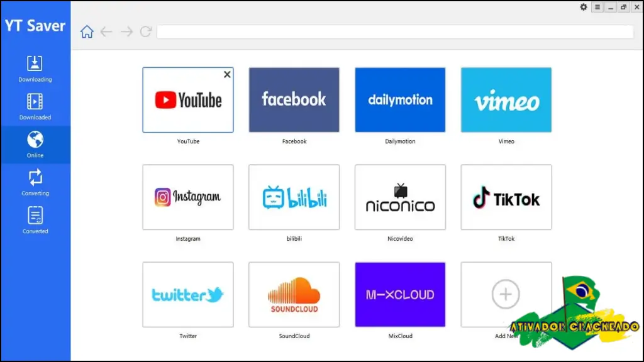The image size is (644, 362).
Task: Open the Vimeo site tile
Action: tap(506, 100)
